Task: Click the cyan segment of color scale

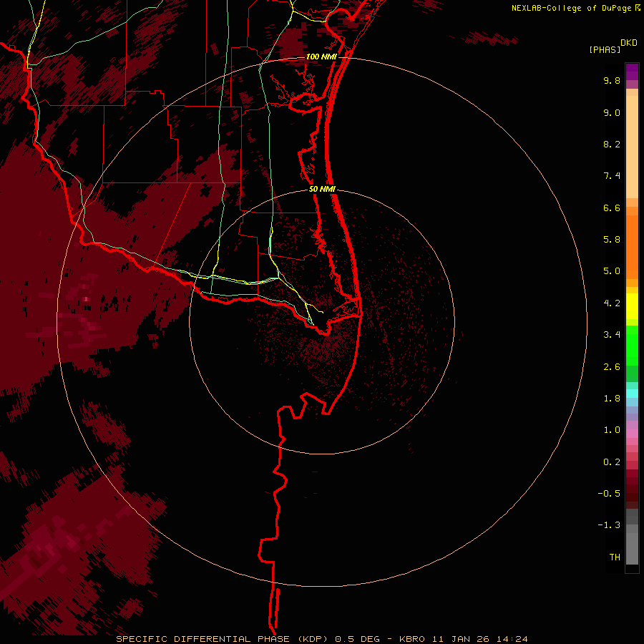Action: pyautogui.click(x=632, y=394)
